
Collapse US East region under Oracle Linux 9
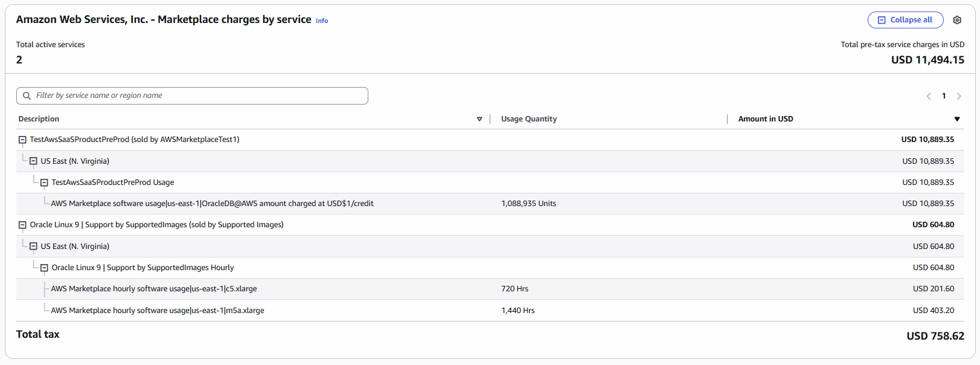click(x=33, y=247)
